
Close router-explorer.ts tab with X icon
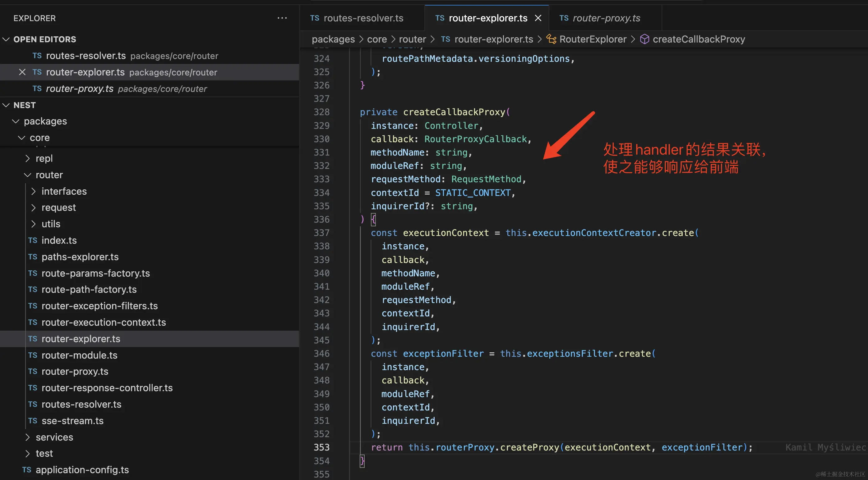pos(538,18)
